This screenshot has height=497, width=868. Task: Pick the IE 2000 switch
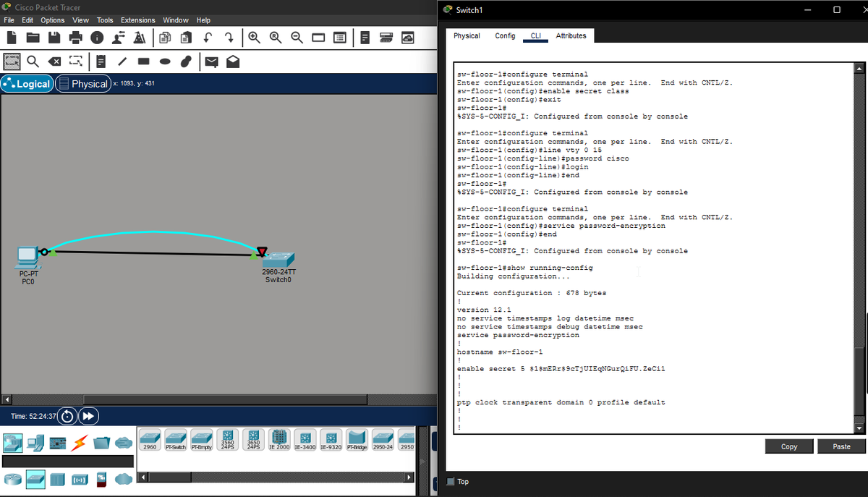tap(279, 441)
